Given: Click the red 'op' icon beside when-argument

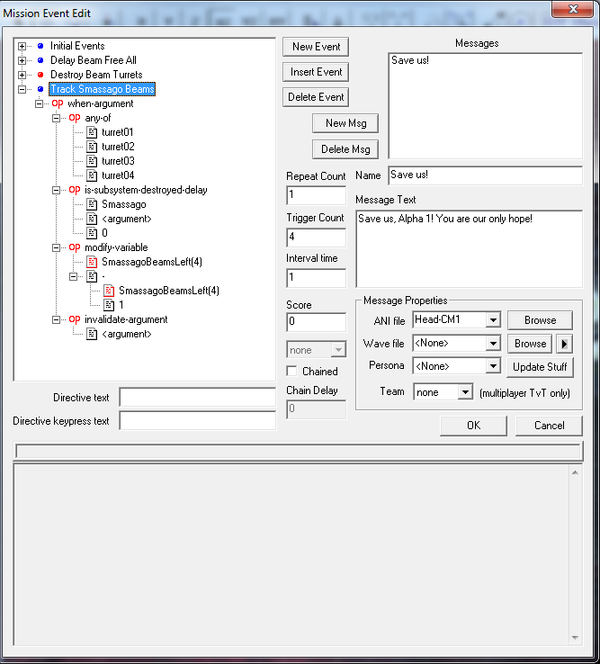Looking at the screenshot, I should [x=57, y=103].
